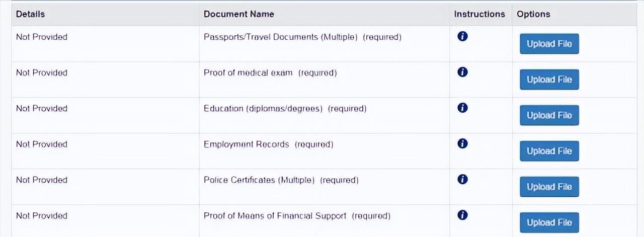Upload File for Passports/Travel Documents

pos(549,44)
